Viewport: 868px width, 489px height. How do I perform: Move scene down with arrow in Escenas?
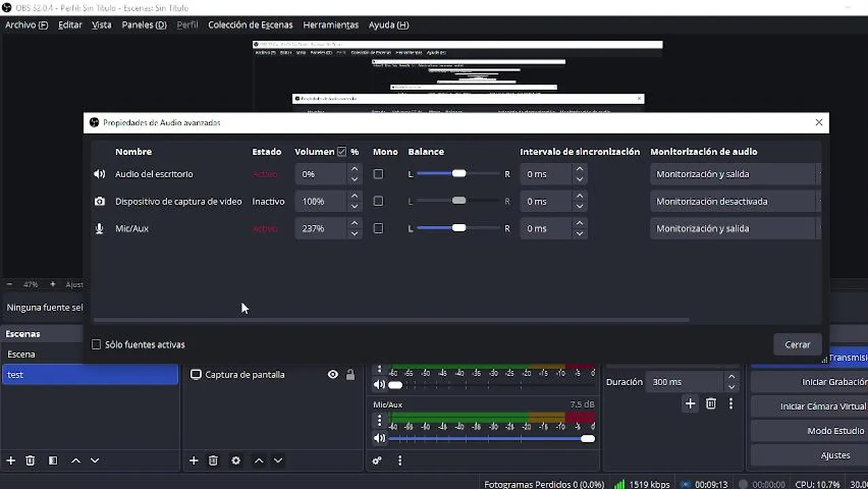(x=95, y=460)
